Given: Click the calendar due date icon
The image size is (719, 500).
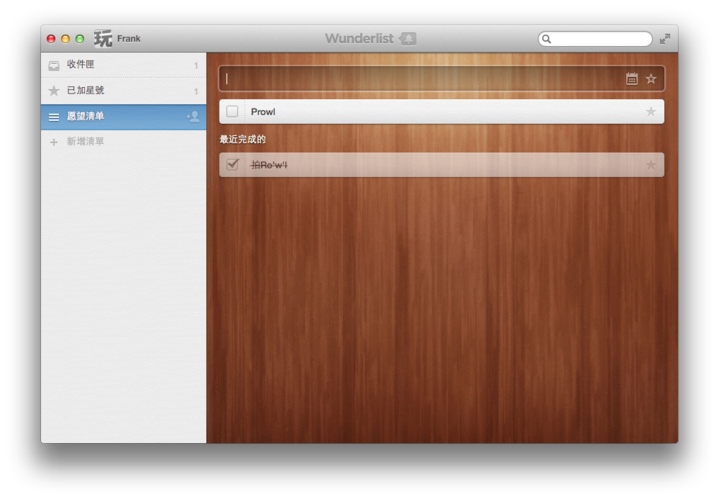Looking at the screenshot, I should coord(632,79).
